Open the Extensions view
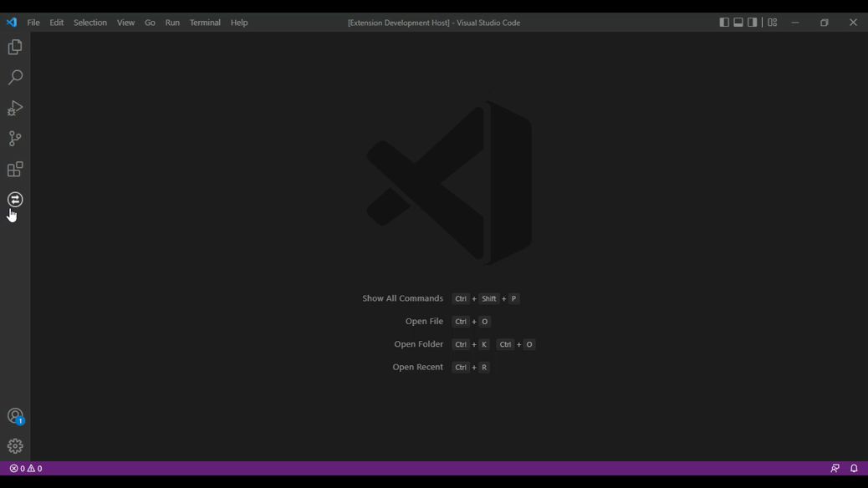 pyautogui.click(x=15, y=169)
